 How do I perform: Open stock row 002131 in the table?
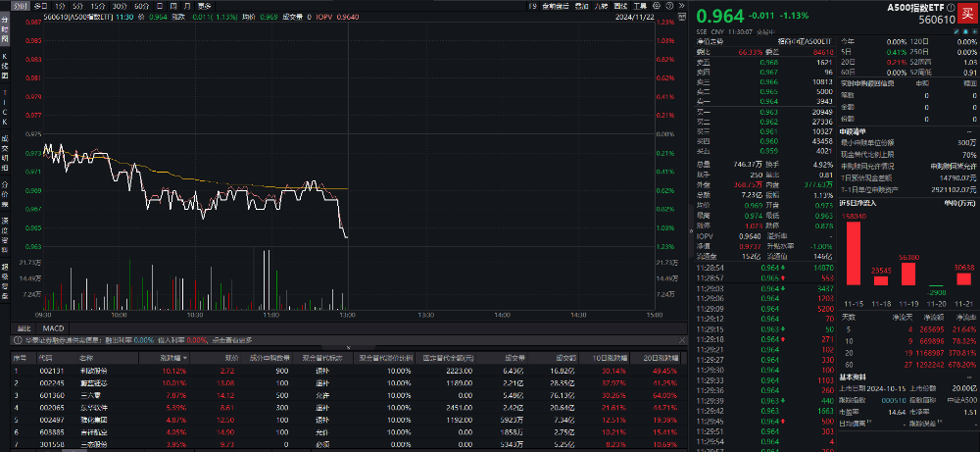click(51, 372)
